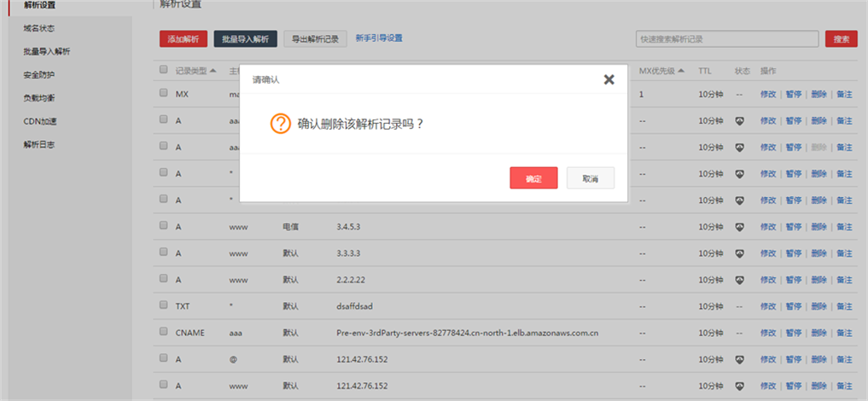
Task: Select the checkbox for the MX record
Action: tap(164, 94)
